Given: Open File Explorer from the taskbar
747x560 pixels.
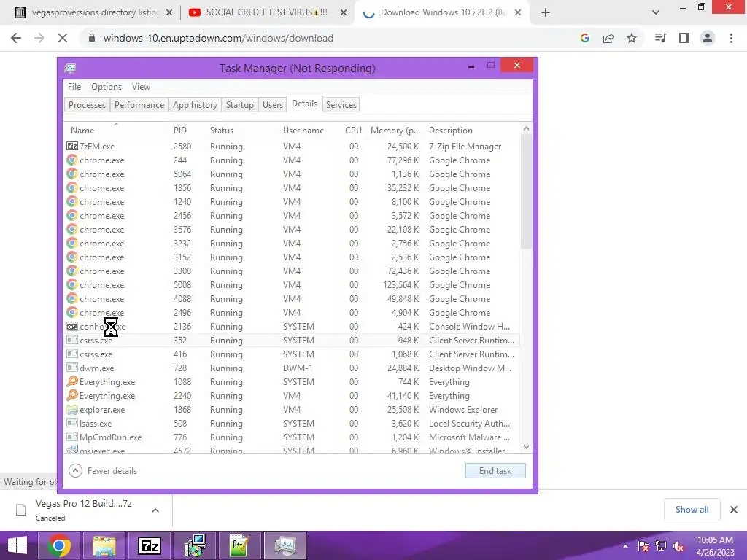Looking at the screenshot, I should click(x=104, y=545).
